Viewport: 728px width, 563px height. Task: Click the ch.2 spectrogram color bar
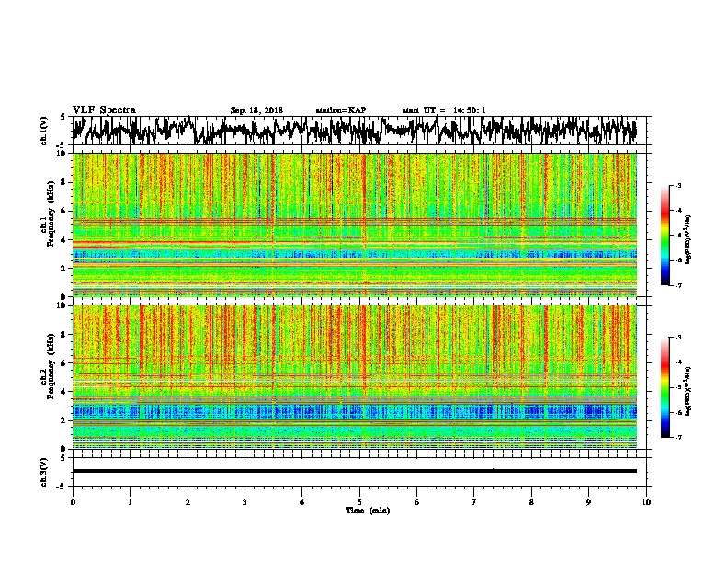[x=665, y=387]
